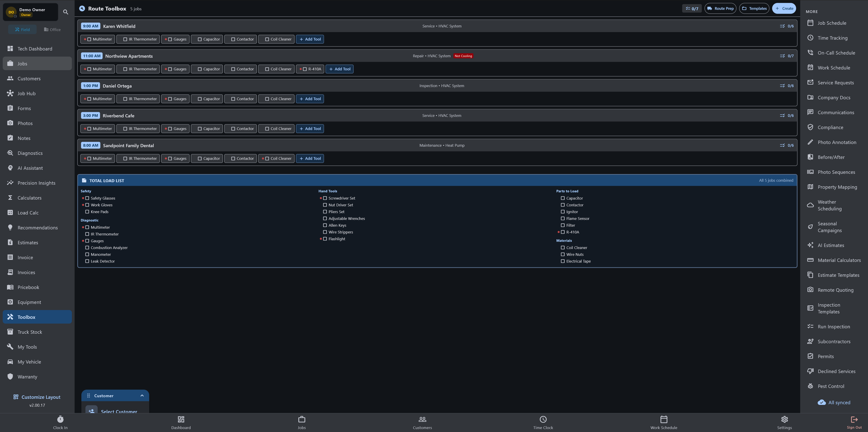Open Job Hub from sidebar
868x432 pixels.
coord(37,93)
